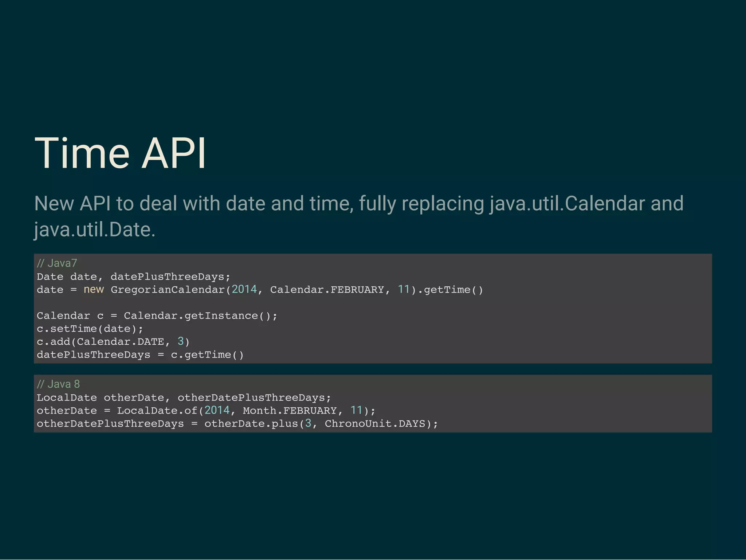Click the line 'Calendar c = Calendar.getInstance();'

click(x=157, y=316)
